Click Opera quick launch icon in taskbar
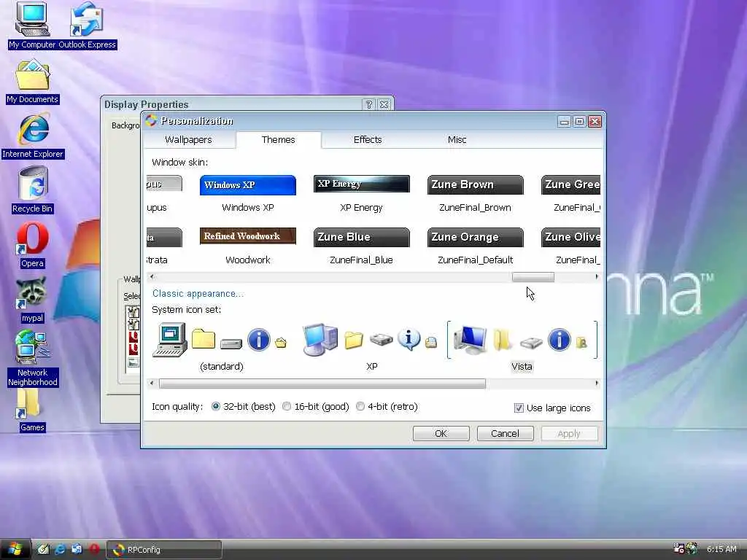Image resolution: width=747 pixels, height=560 pixels. [94, 549]
